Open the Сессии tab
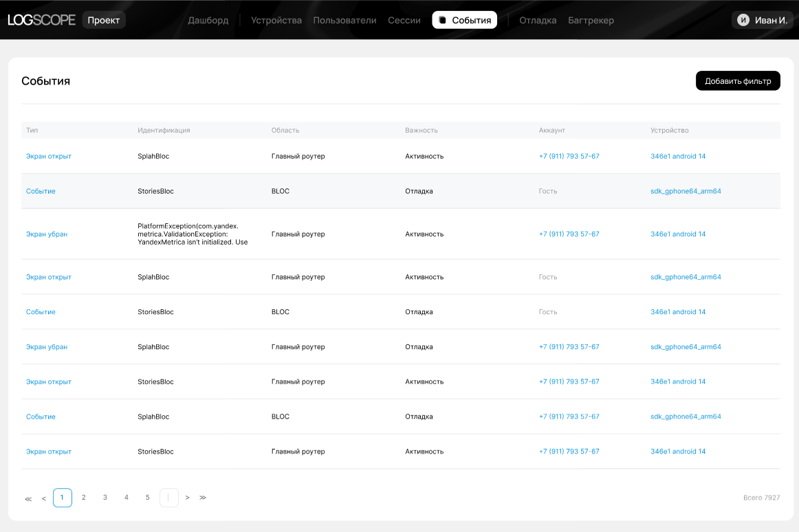Image resolution: width=799 pixels, height=532 pixels. [x=404, y=20]
